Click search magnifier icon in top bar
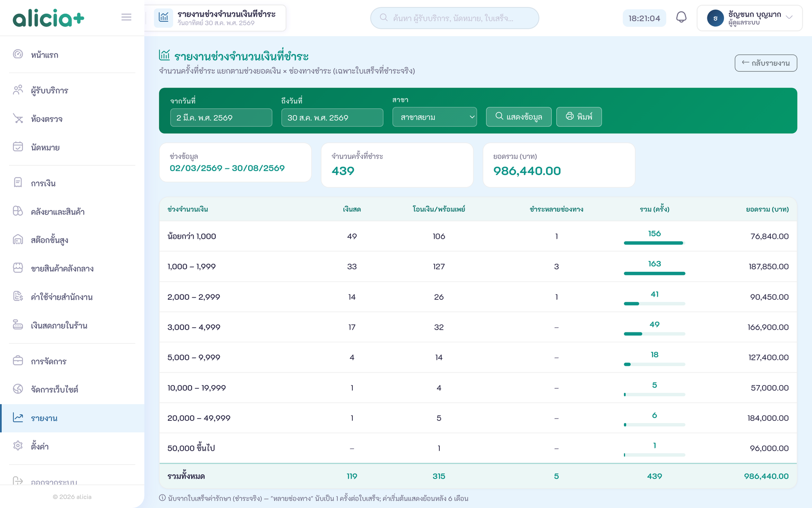The height and width of the screenshot is (508, 812). tap(384, 18)
